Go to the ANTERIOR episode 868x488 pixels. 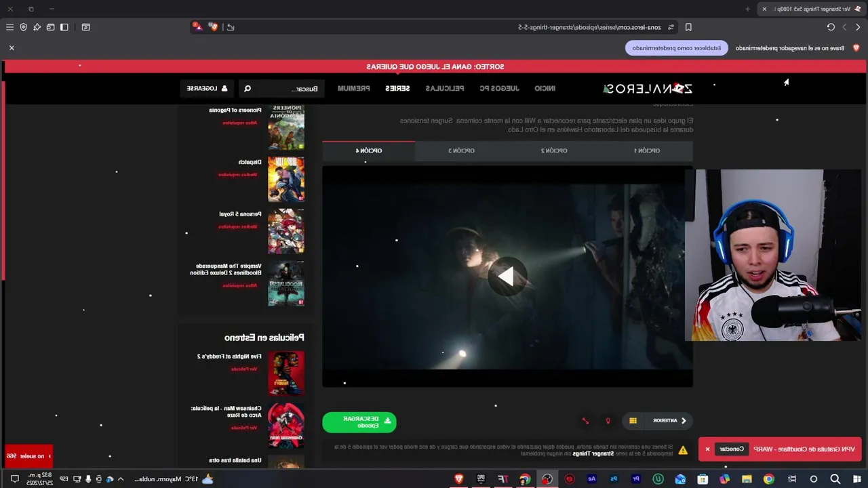pyautogui.click(x=670, y=420)
